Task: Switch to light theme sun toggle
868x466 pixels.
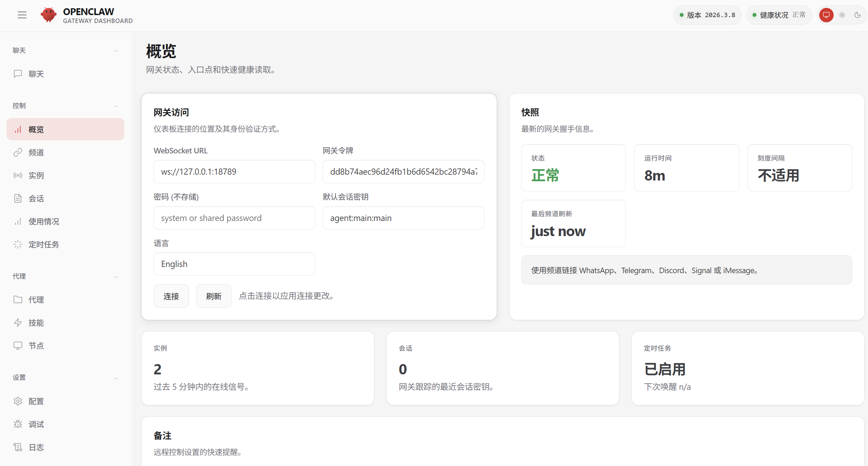Action: 842,15
